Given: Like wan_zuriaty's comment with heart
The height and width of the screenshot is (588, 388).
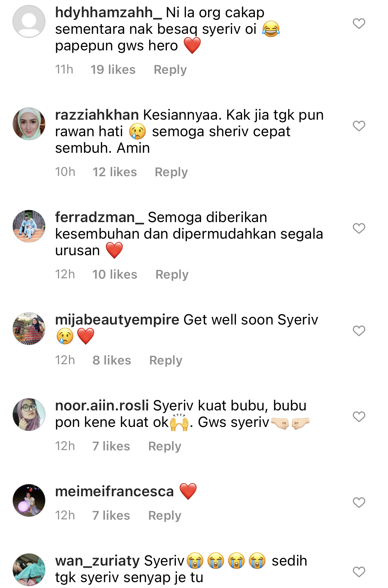Looking at the screenshot, I should click(x=359, y=572).
